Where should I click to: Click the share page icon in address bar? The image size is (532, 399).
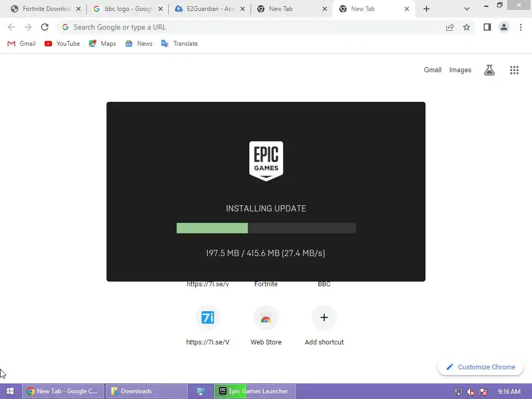pyautogui.click(x=450, y=27)
